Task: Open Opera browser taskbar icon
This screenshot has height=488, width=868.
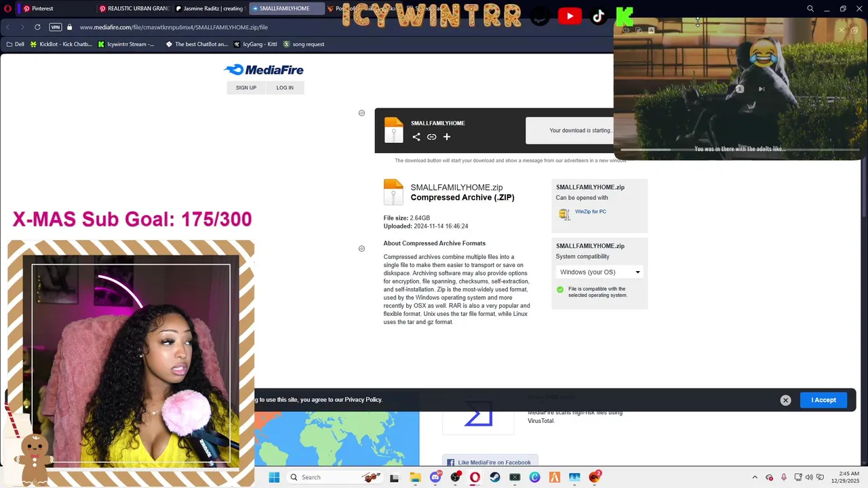Action: tap(475, 477)
